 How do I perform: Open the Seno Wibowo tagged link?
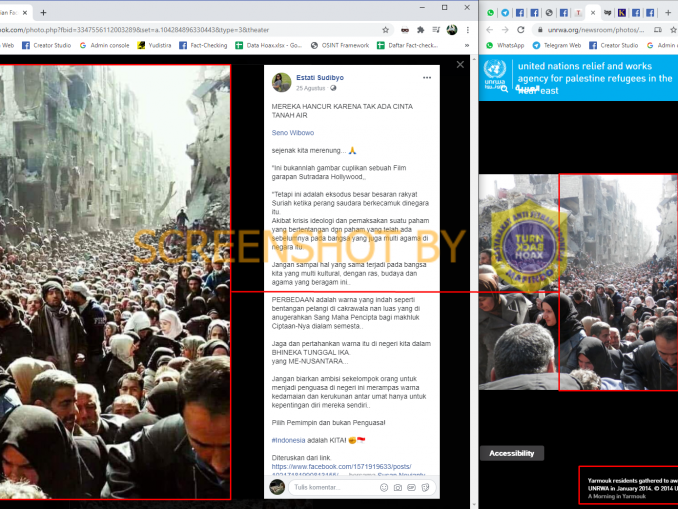(293, 133)
